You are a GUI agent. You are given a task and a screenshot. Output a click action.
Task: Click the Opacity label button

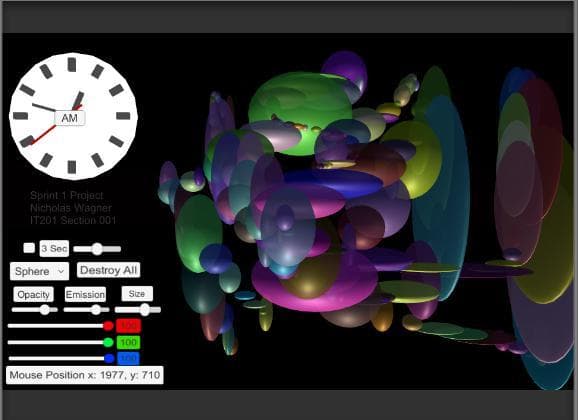(34, 295)
